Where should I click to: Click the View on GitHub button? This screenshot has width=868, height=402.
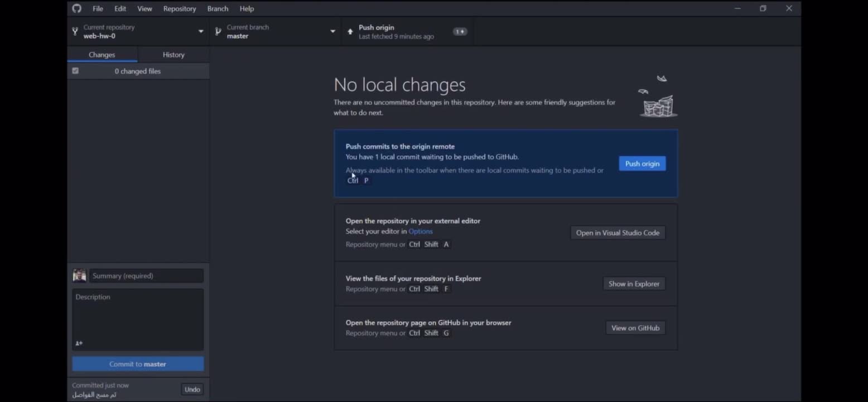pyautogui.click(x=635, y=328)
